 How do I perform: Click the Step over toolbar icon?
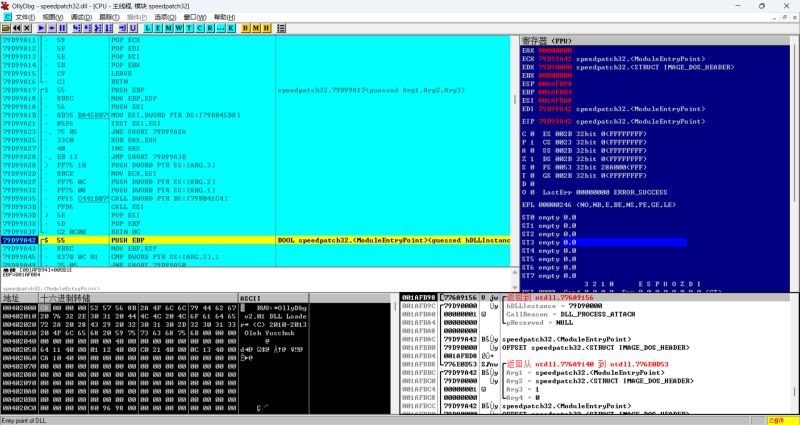(x=88, y=28)
